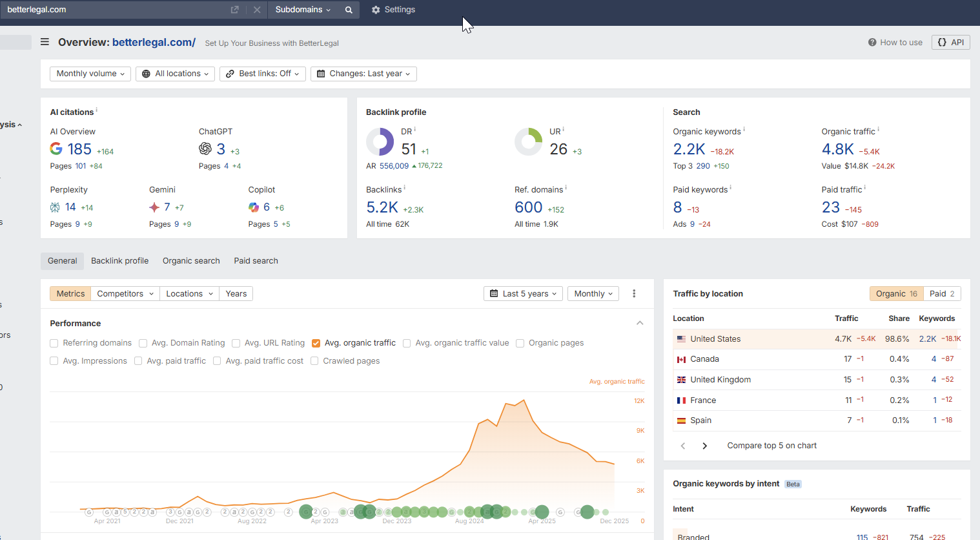Expand the Monthly volume dropdown
The image size is (980, 540).
(90, 74)
